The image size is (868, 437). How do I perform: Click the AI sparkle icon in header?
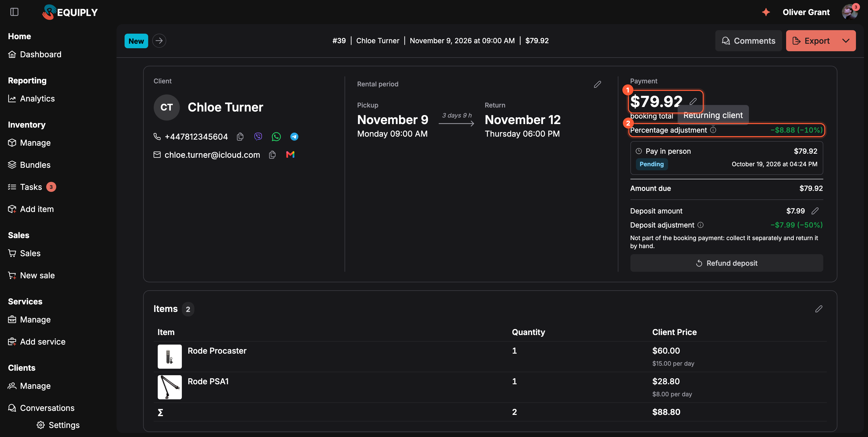(766, 12)
